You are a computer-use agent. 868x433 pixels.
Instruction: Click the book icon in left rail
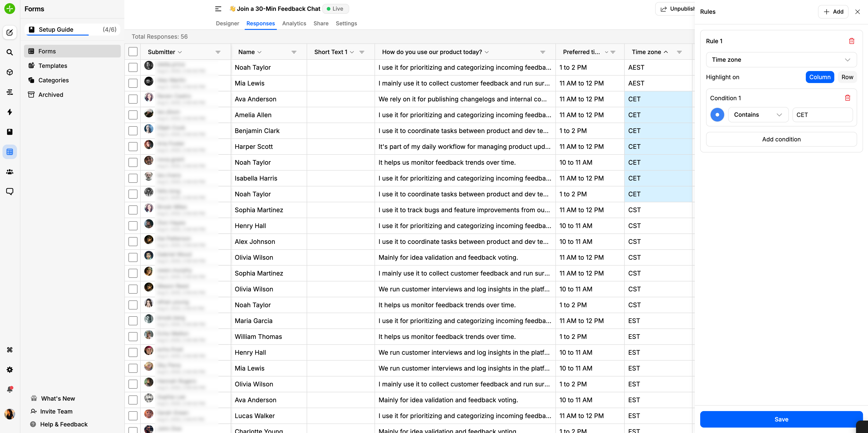click(10, 132)
